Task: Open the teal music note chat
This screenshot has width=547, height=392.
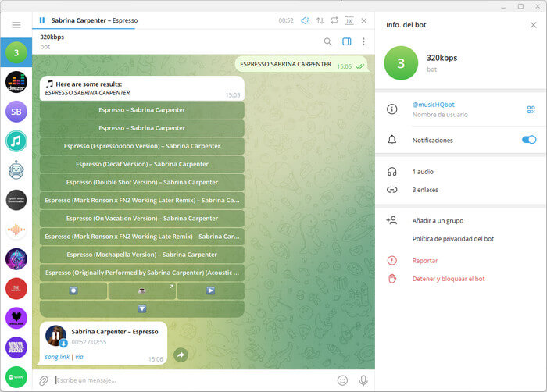Action: tap(16, 141)
